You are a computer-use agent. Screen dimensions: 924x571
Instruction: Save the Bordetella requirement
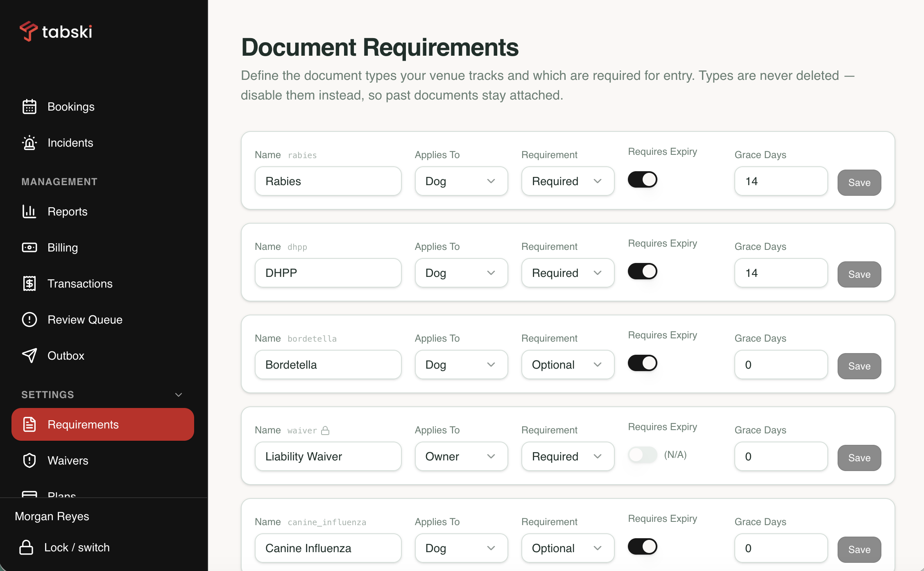point(859,366)
